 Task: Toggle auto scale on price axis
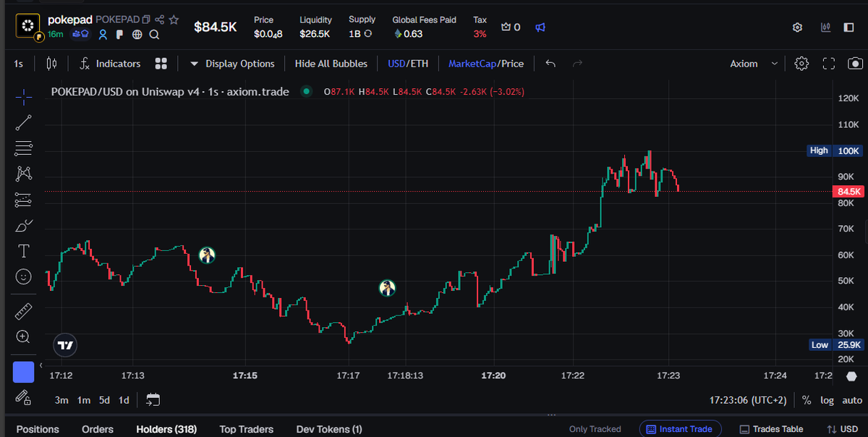852,400
